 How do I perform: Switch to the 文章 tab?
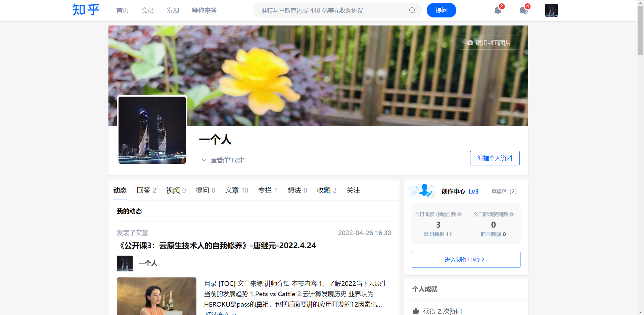point(236,190)
